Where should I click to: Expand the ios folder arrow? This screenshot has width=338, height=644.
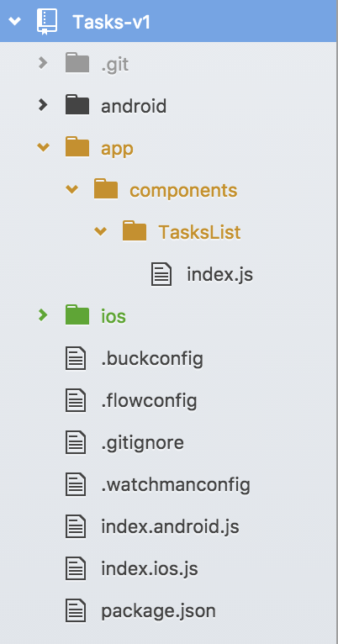43,315
